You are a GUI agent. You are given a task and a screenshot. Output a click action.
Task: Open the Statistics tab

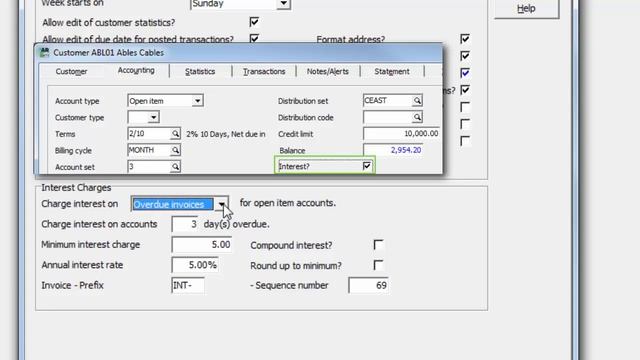tap(200, 71)
